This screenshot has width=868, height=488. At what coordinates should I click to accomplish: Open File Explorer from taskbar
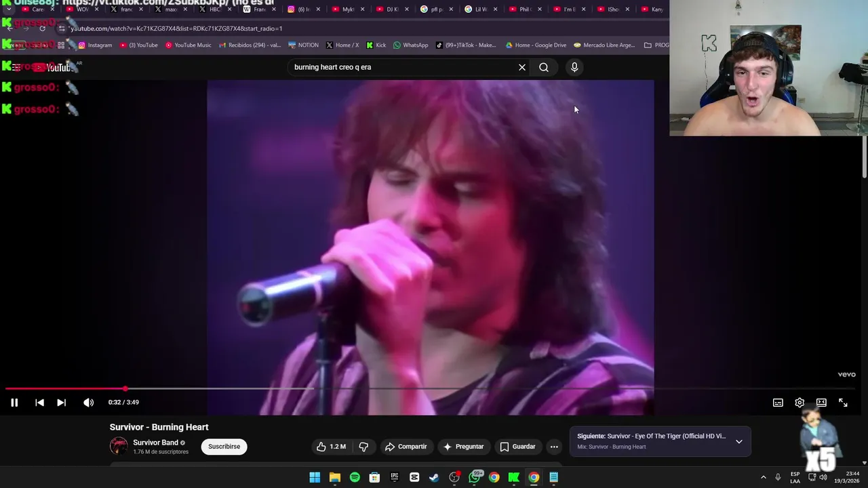tap(334, 477)
